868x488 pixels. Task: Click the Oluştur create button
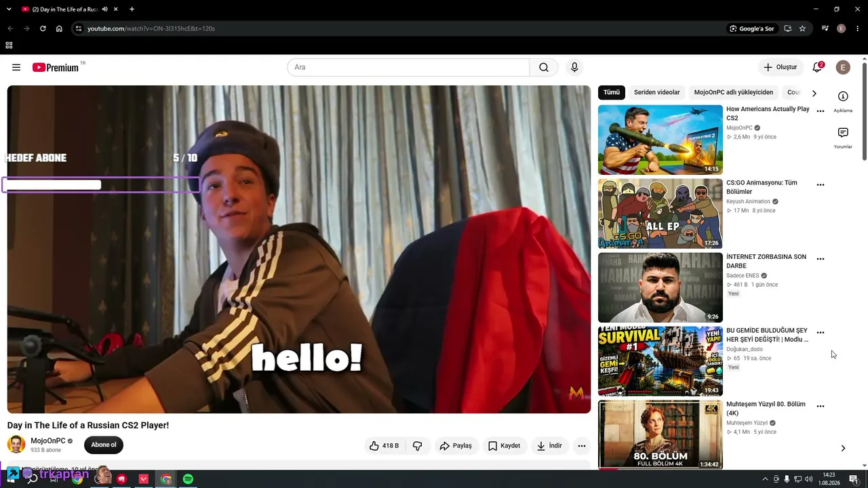[781, 67]
